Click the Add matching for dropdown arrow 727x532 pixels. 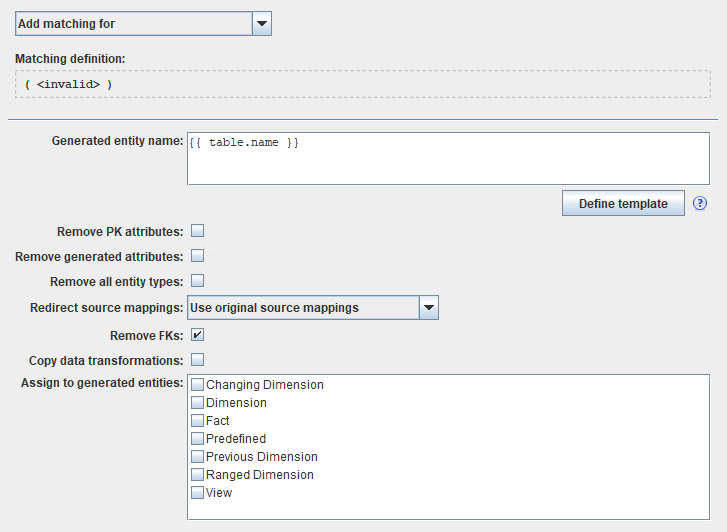pyautogui.click(x=261, y=23)
